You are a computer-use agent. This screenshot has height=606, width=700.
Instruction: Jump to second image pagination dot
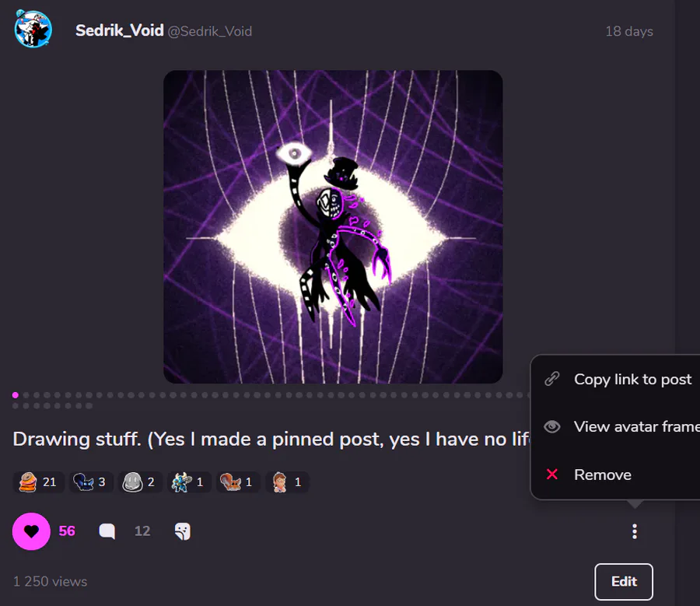click(26, 395)
